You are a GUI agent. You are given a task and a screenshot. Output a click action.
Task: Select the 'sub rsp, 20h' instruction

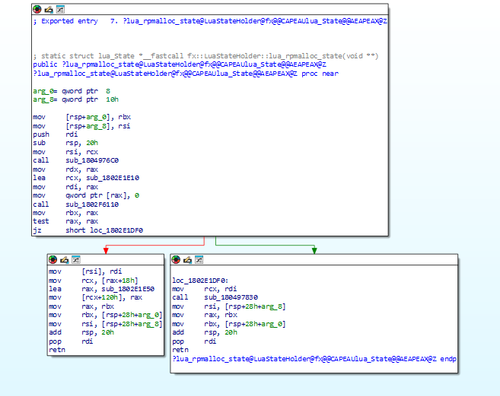65,143
